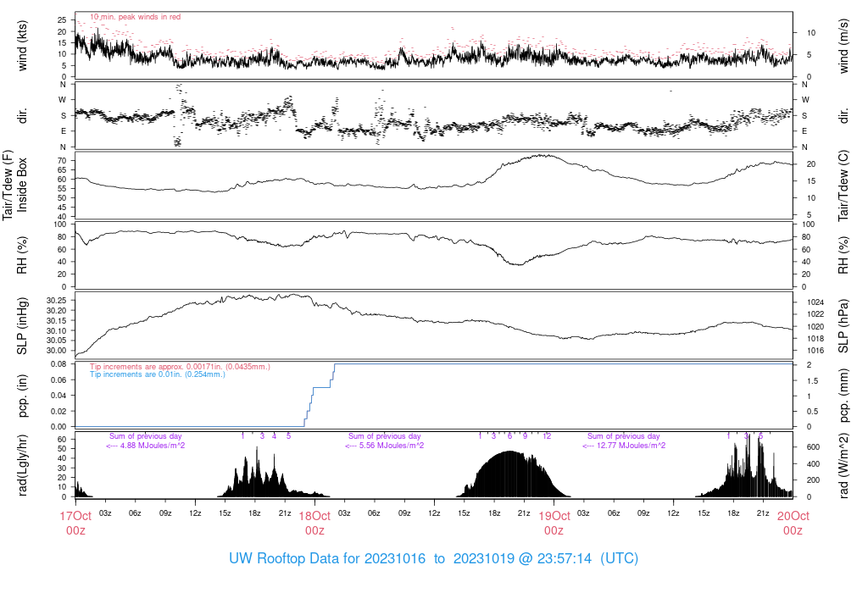This screenshot has width=868, height=593.
Task: Click the "18Oct 00z" date label
Action: [x=314, y=523]
